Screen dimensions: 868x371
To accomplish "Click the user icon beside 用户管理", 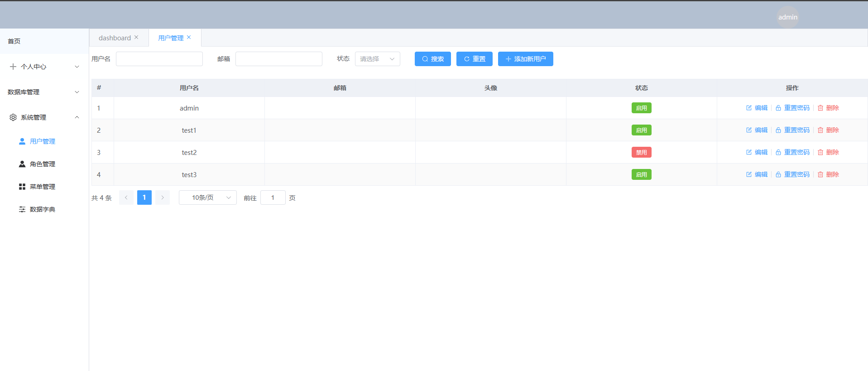I will point(22,141).
